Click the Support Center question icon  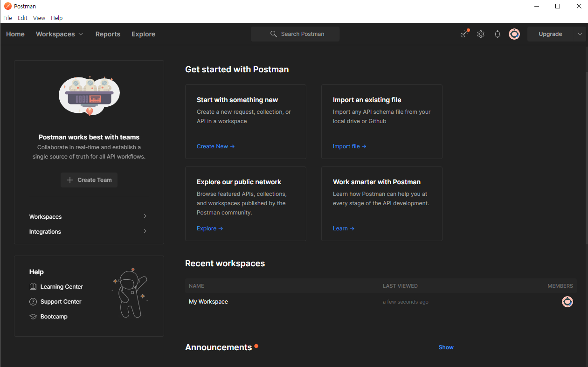(x=33, y=302)
